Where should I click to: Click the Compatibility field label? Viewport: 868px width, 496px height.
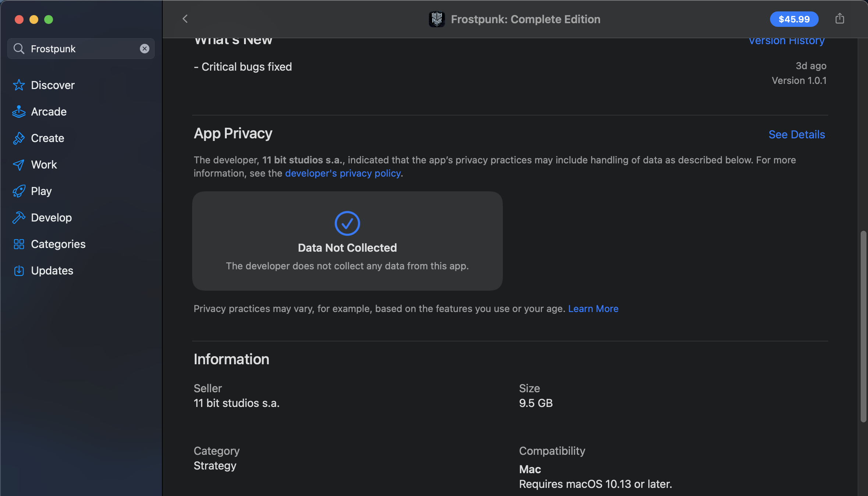552,451
